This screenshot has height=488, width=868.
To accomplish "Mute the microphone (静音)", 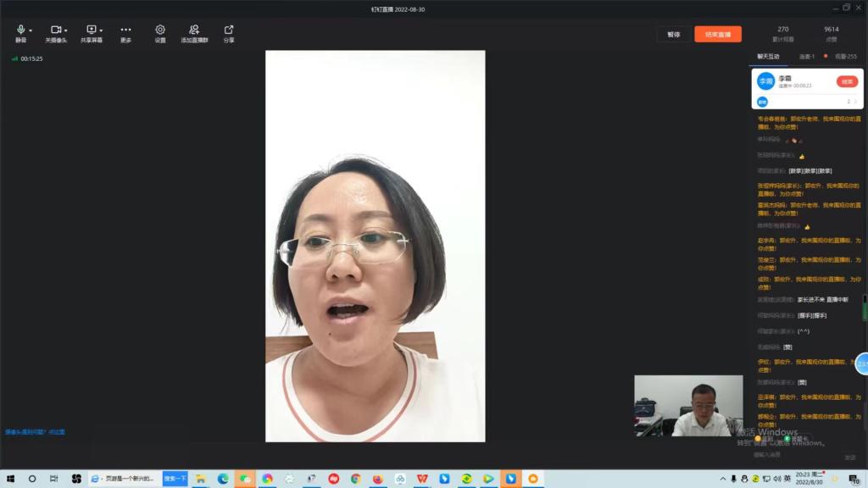I will [20, 33].
